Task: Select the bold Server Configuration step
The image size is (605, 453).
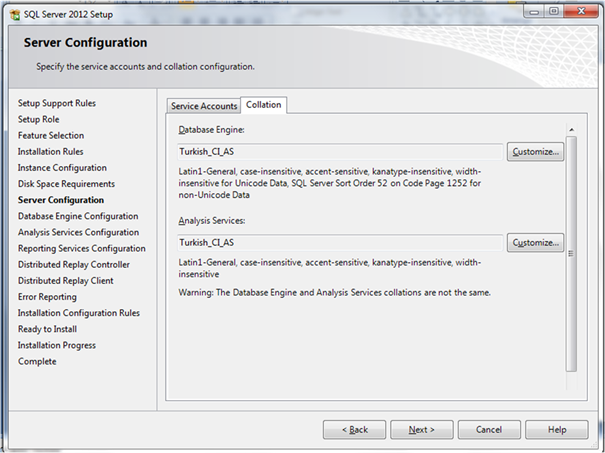Action: click(x=61, y=200)
